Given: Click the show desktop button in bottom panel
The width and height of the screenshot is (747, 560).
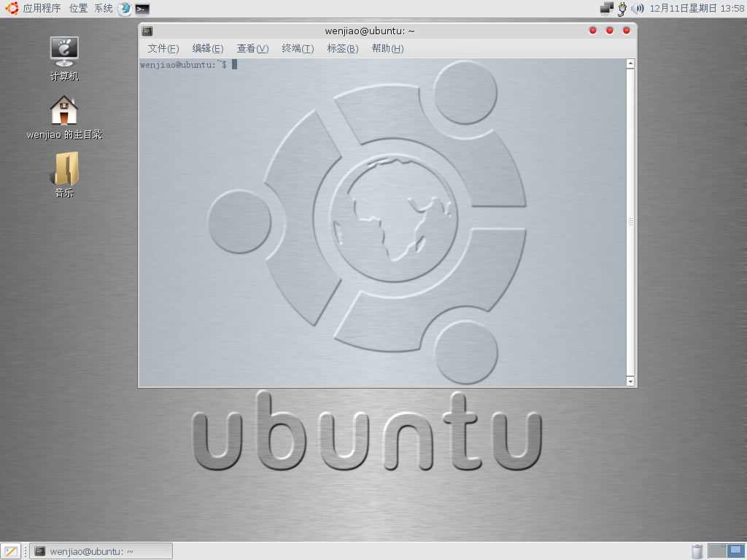Looking at the screenshot, I should [x=11, y=551].
